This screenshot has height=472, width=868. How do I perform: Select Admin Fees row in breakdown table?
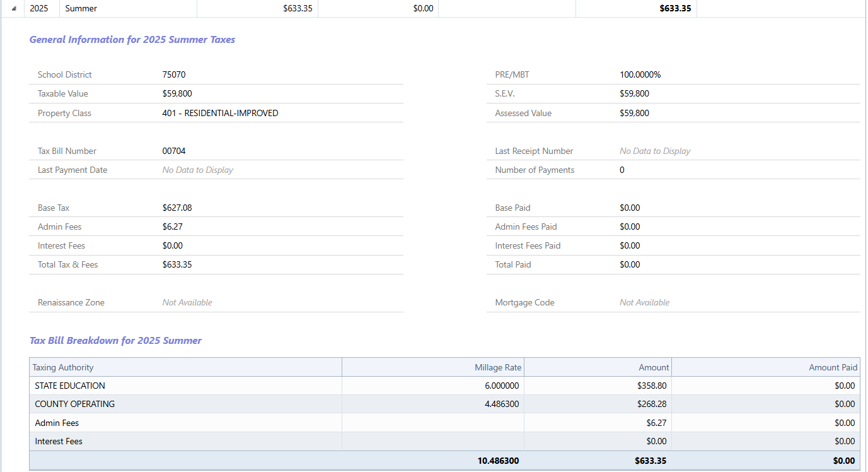tap(57, 423)
